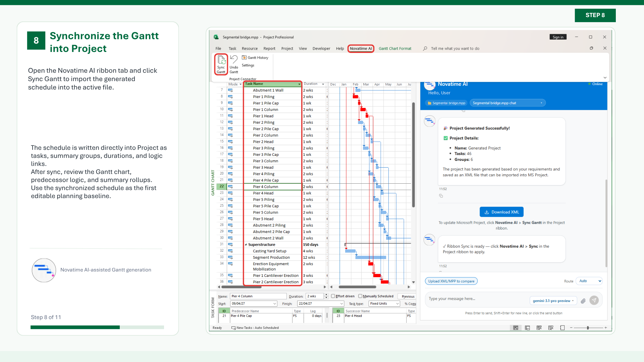The height and width of the screenshot is (362, 644).
Task: Click the paperclip attach icon in chat
Action: click(x=583, y=301)
